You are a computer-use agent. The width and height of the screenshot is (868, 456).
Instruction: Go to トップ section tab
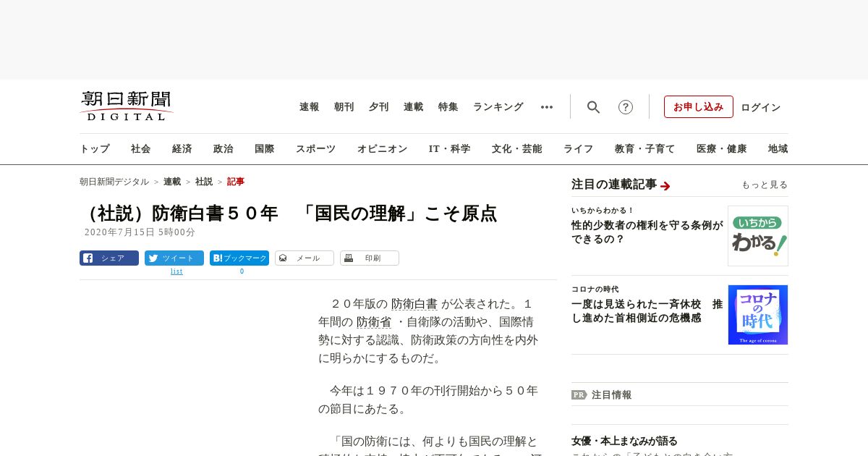tap(95, 149)
